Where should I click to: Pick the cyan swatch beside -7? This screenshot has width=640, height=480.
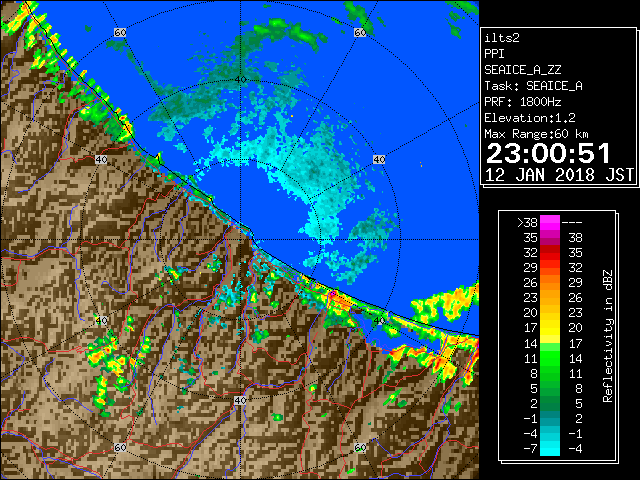tap(550, 449)
